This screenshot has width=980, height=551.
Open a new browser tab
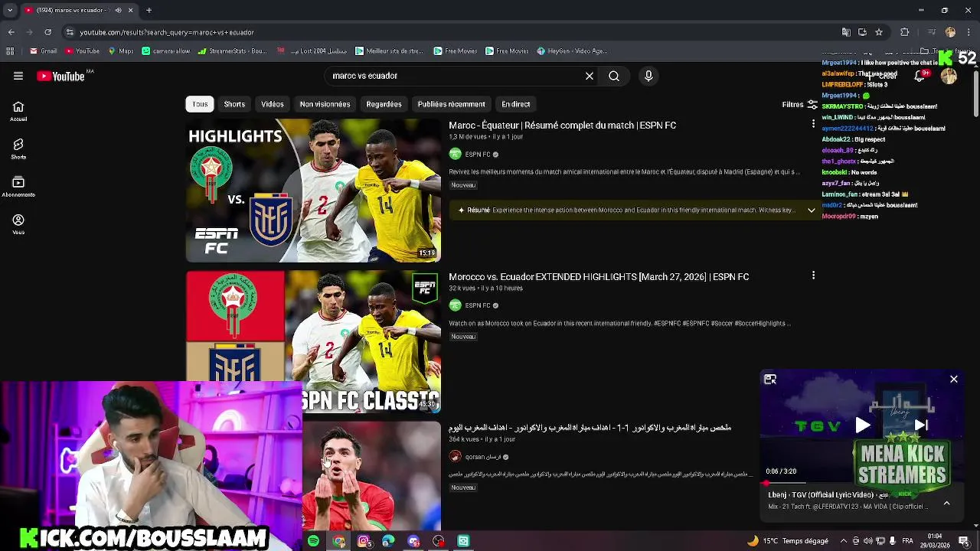pyautogui.click(x=149, y=11)
